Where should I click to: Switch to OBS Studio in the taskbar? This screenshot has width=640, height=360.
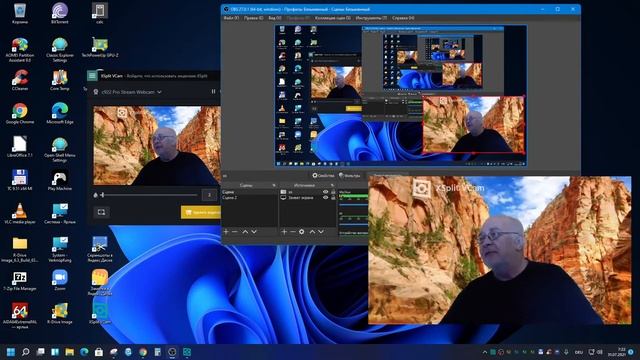click(172, 352)
